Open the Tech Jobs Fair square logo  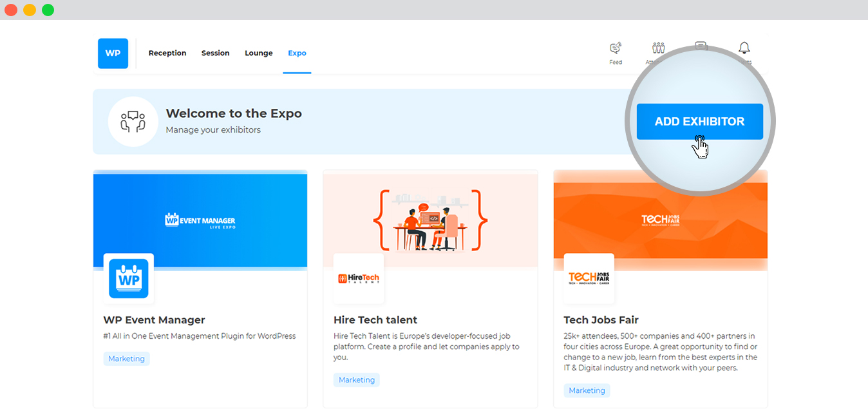pyautogui.click(x=589, y=278)
